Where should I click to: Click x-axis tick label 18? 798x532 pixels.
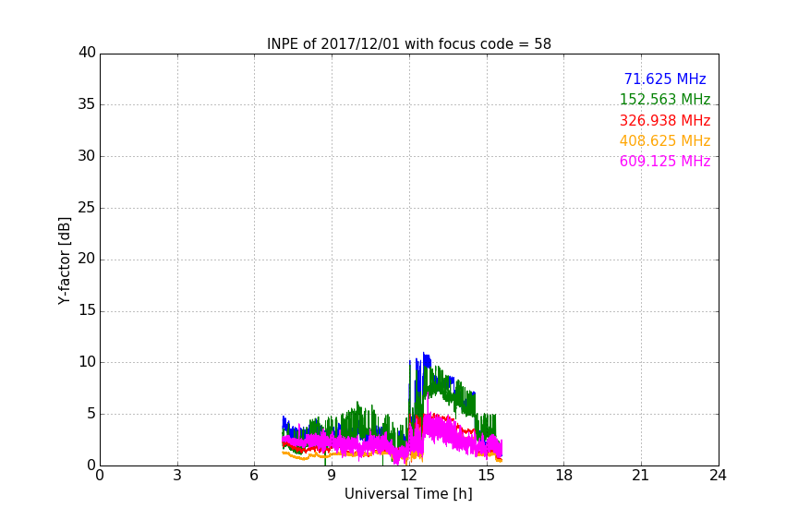564,476
